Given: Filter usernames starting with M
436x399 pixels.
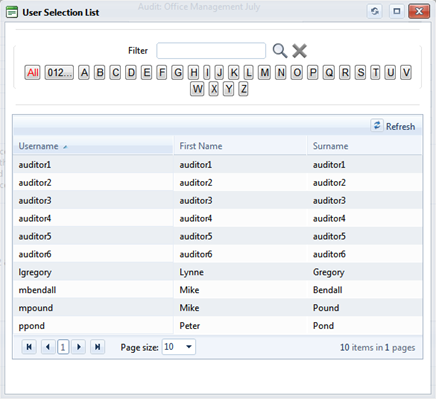Looking at the screenshot, I should [x=264, y=72].
